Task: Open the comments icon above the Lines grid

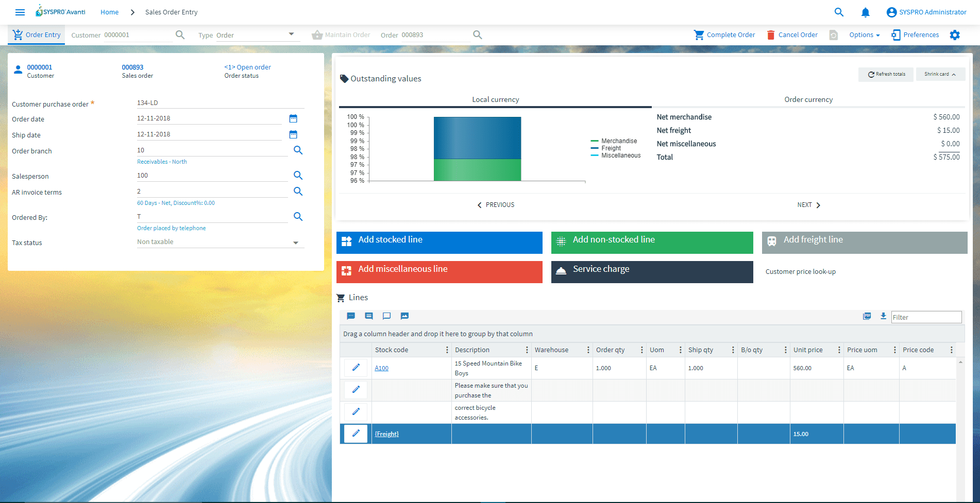Action: 387,316
